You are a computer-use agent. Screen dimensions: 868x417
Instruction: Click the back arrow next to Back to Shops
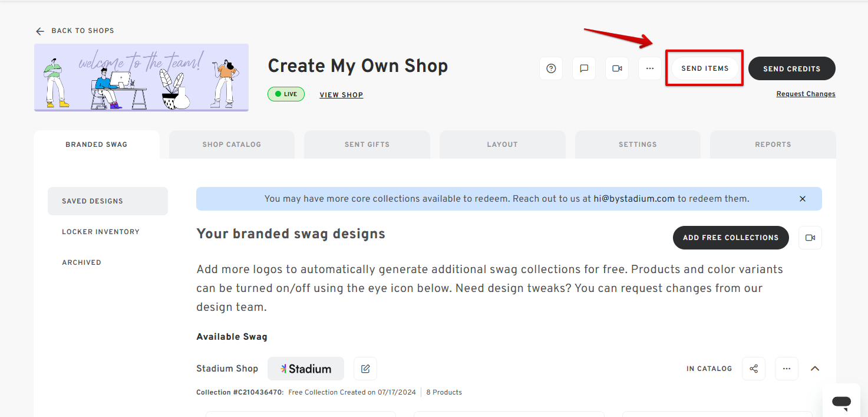coord(39,30)
